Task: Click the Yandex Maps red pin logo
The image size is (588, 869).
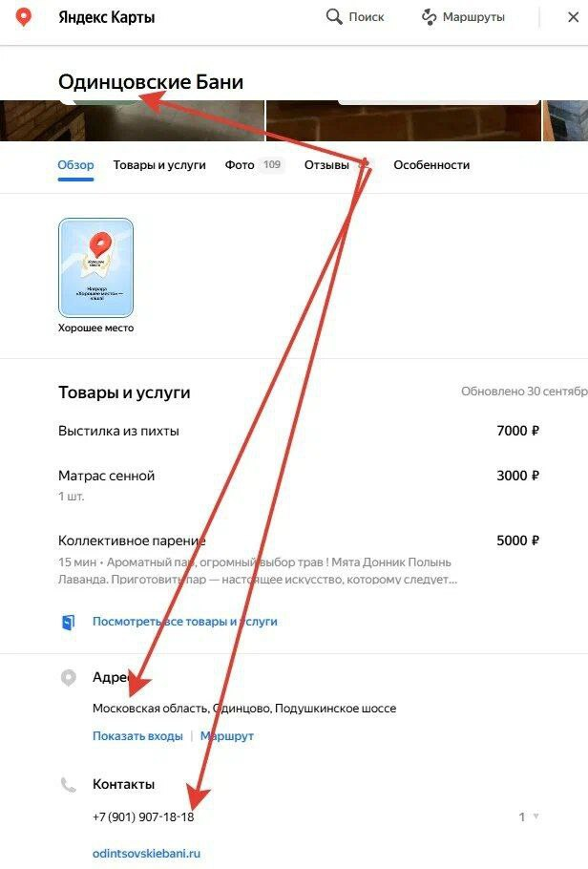Action: point(23,16)
